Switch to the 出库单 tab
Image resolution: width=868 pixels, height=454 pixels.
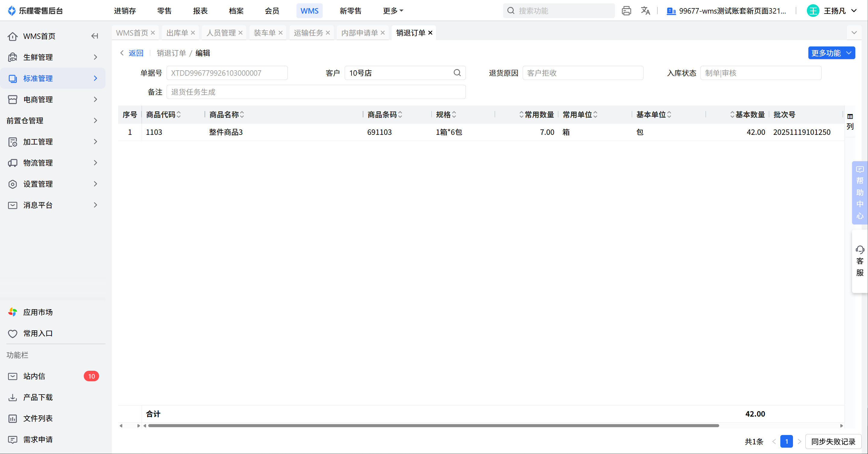(x=177, y=33)
